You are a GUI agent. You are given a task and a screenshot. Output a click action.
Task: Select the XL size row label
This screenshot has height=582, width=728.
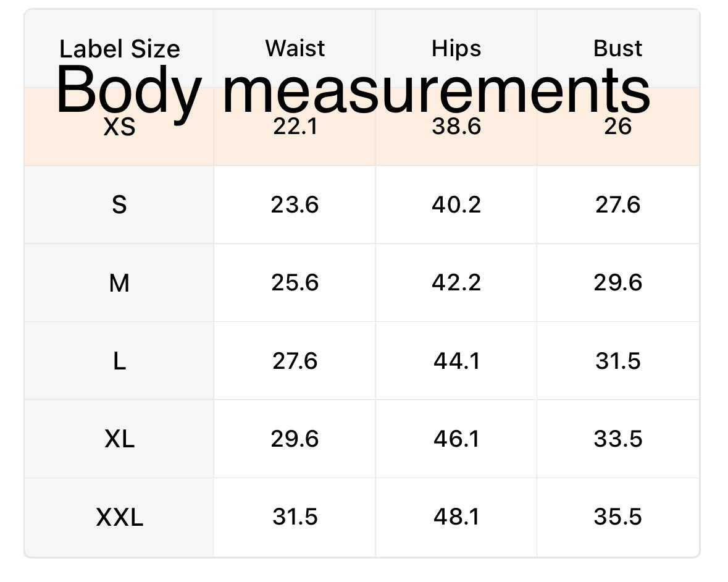(119, 439)
